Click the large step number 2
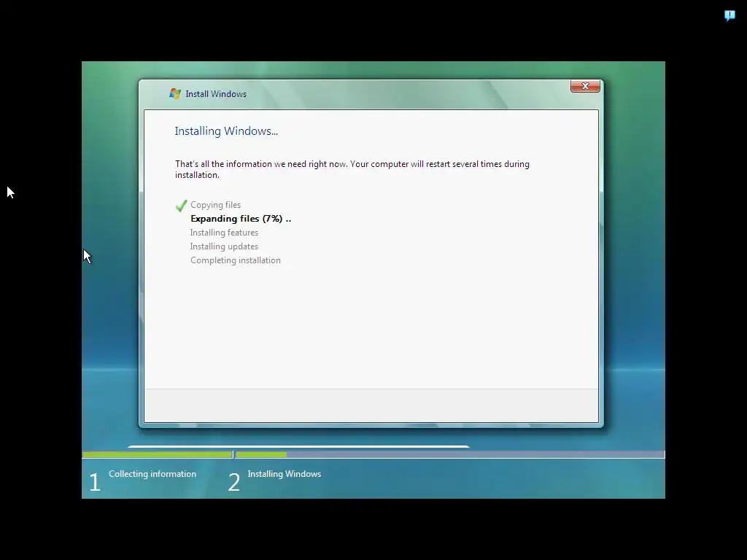The image size is (747, 560). coord(234,482)
